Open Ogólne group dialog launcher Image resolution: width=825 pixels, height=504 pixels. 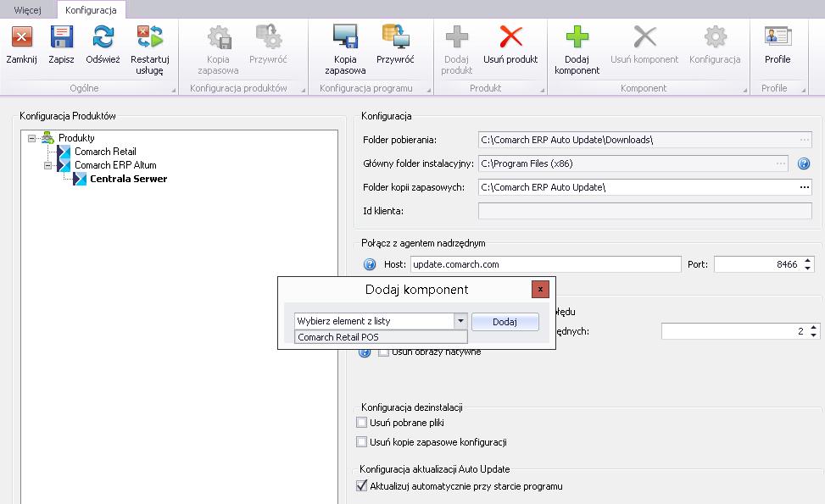tap(174, 91)
